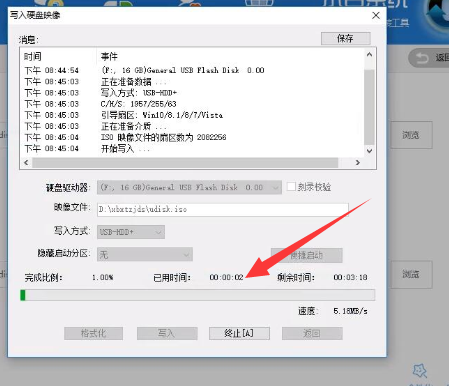This screenshot has height=386, width=449.
Task: Click the disabled 写入 write button
Action: coord(167,333)
